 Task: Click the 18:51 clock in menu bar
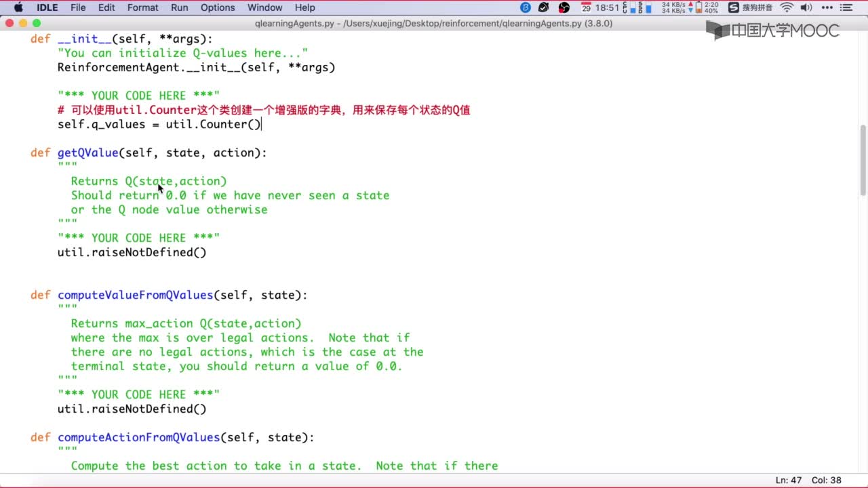[x=607, y=7]
